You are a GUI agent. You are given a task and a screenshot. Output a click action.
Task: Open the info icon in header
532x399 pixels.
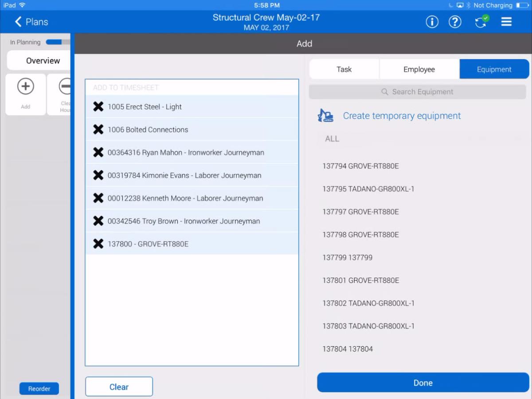[432, 22]
